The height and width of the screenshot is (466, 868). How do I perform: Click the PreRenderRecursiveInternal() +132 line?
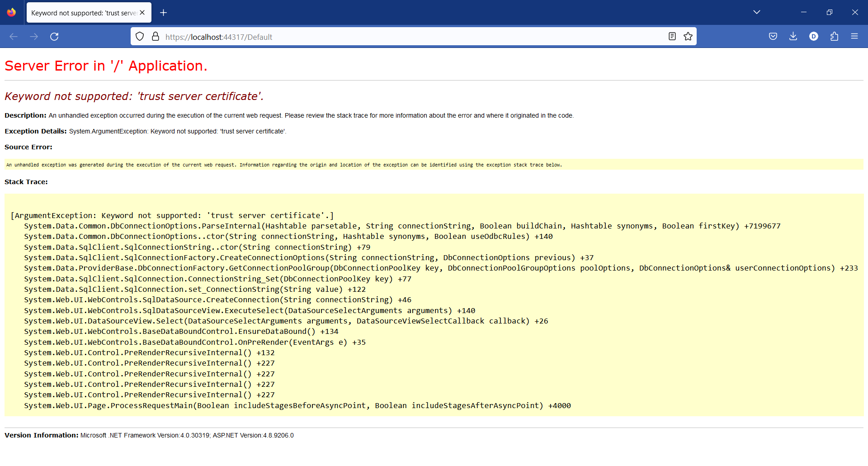(149, 353)
